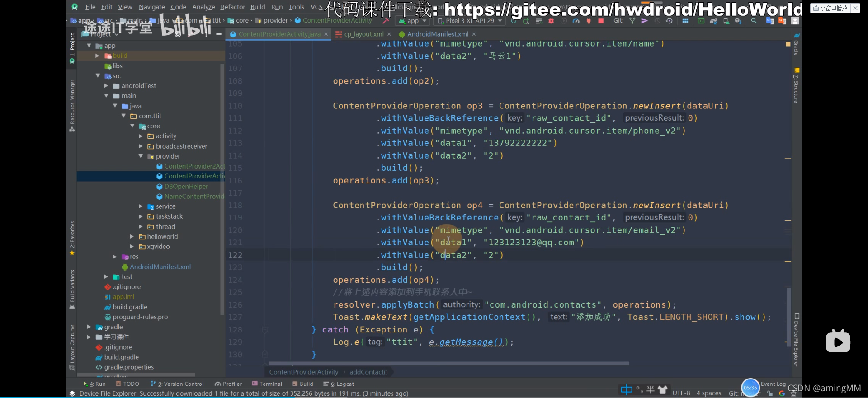Open the AVD Manager icon
Image resolution: width=868 pixels, height=398 pixels.
tap(726, 21)
